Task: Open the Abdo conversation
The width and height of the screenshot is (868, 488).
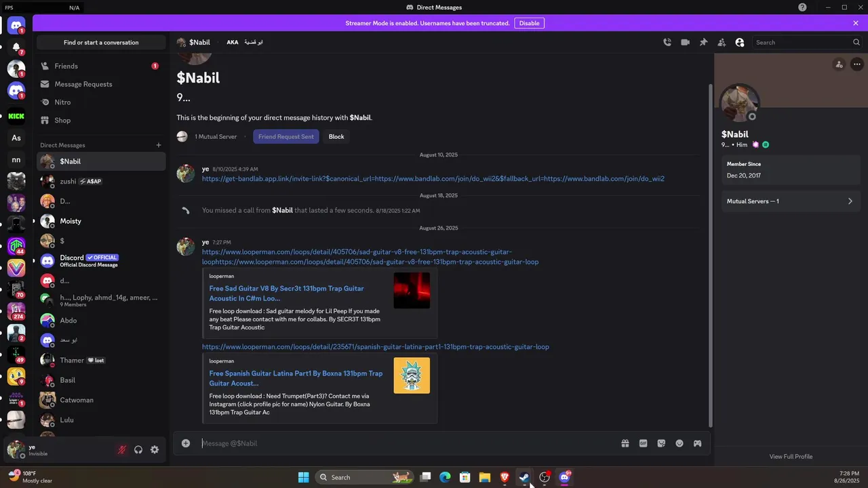Action: [x=101, y=320]
